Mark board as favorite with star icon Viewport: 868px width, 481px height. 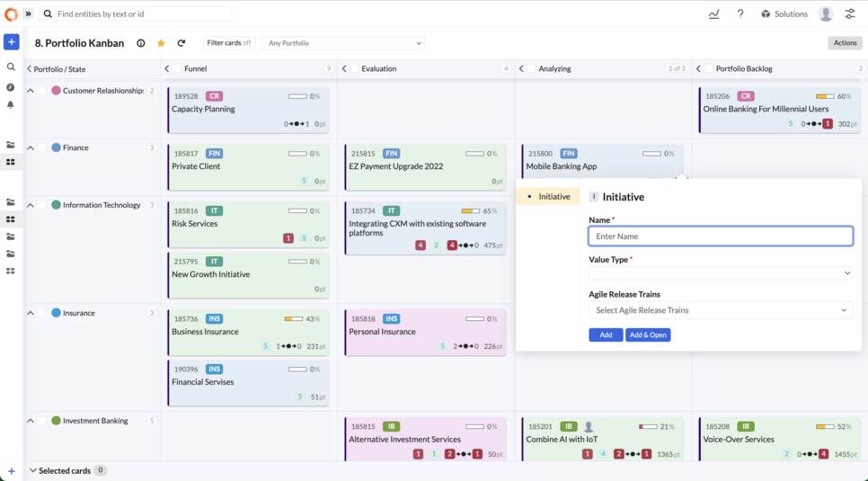(161, 43)
